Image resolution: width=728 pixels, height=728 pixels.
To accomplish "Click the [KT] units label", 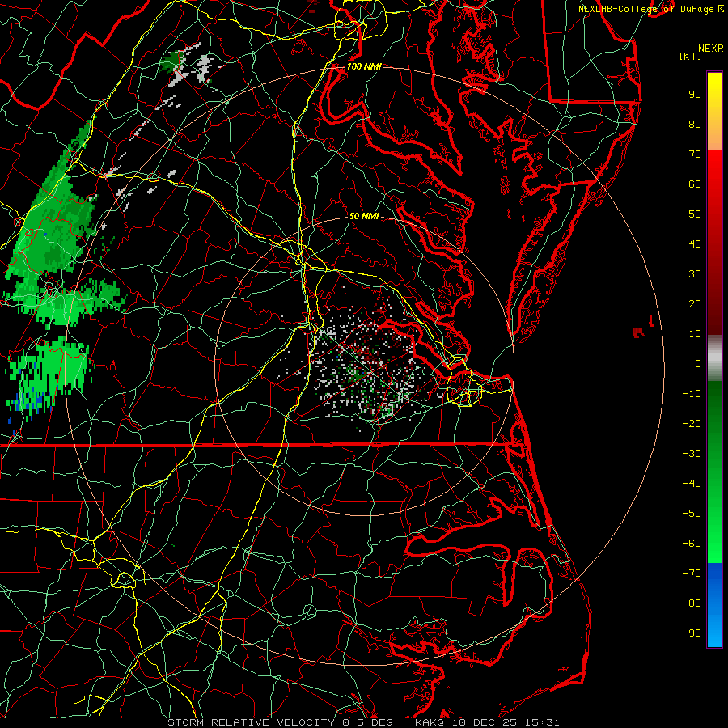I will pos(691,56).
